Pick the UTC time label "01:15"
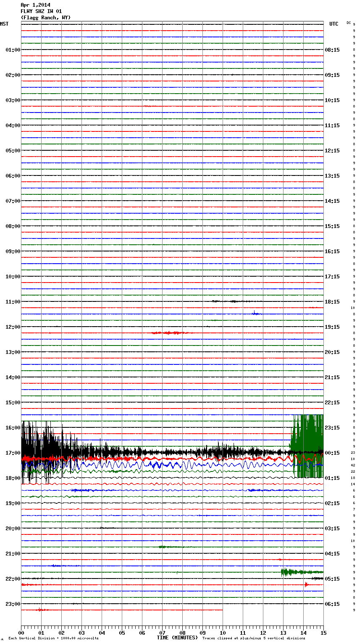Image resolution: width=357 pixels, height=644 pixels. coord(332,478)
